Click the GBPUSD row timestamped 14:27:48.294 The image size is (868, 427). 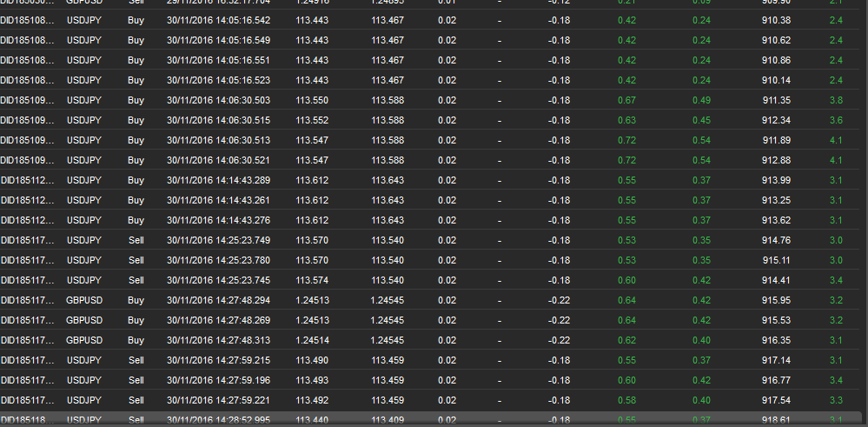tap(429, 300)
